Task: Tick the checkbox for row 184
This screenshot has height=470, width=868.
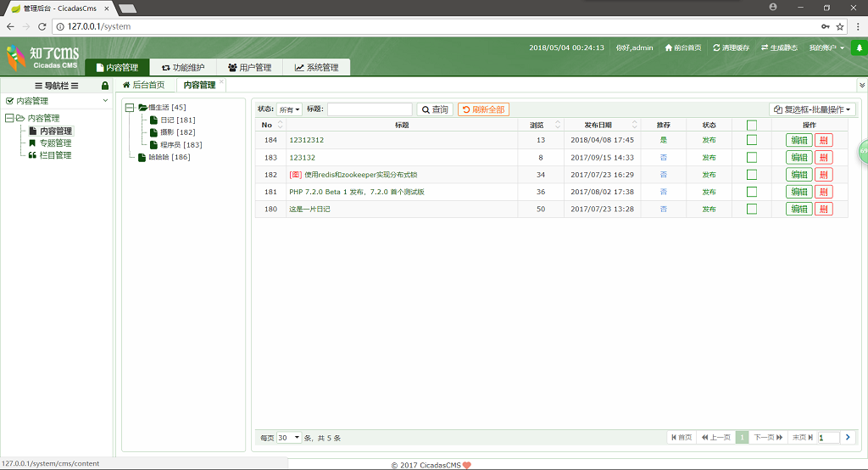Action: (752, 140)
